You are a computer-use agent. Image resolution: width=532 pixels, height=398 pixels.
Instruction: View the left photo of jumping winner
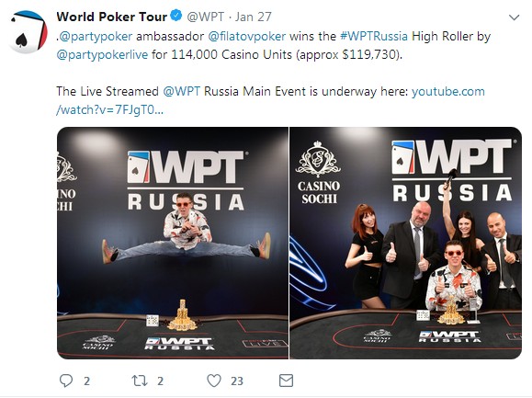click(173, 243)
